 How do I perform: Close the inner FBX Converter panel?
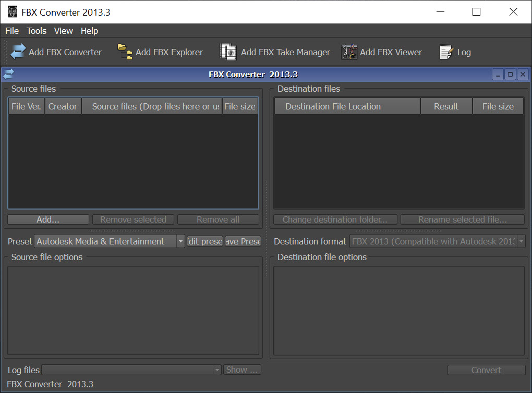point(523,75)
